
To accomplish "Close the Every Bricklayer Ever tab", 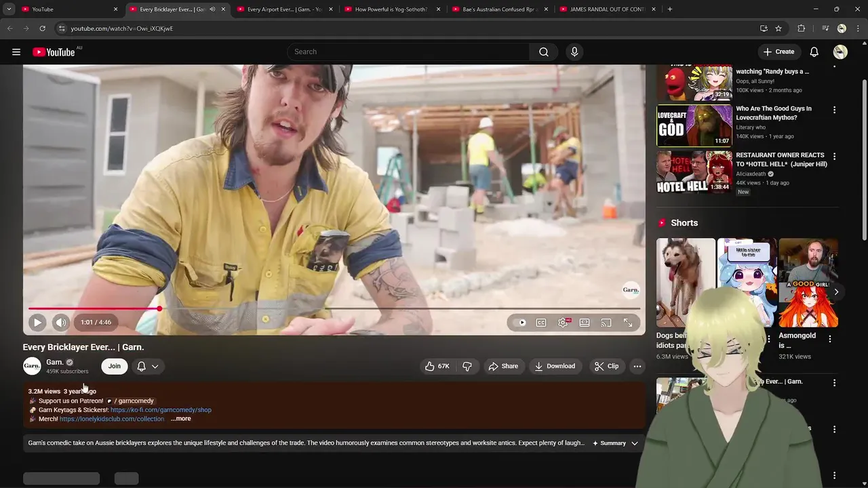I will coord(223,9).
